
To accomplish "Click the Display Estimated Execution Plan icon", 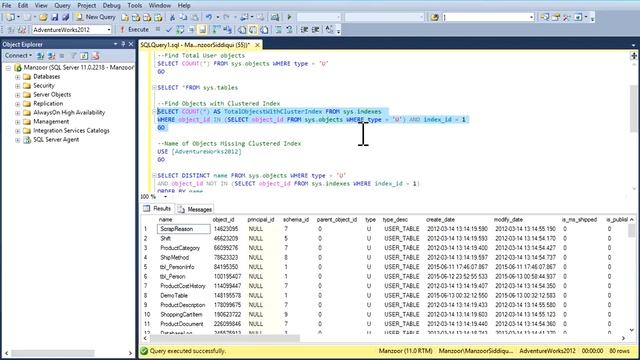I will 180,29.
